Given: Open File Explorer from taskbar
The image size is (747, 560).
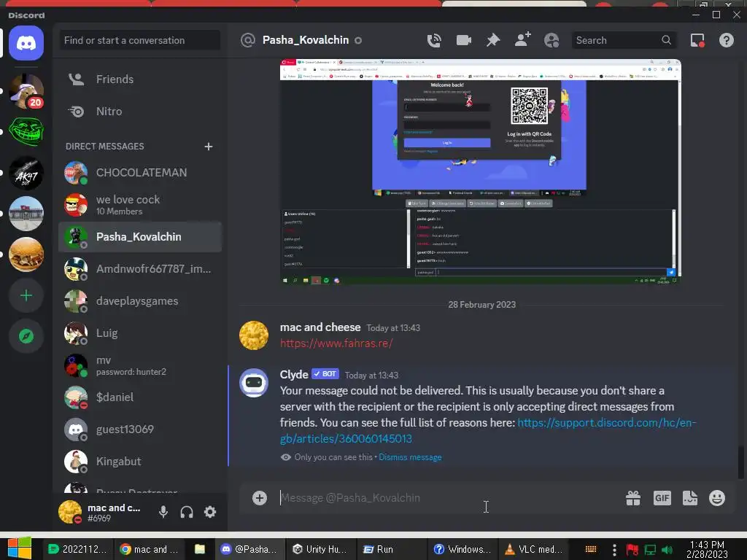Looking at the screenshot, I should [x=200, y=549].
